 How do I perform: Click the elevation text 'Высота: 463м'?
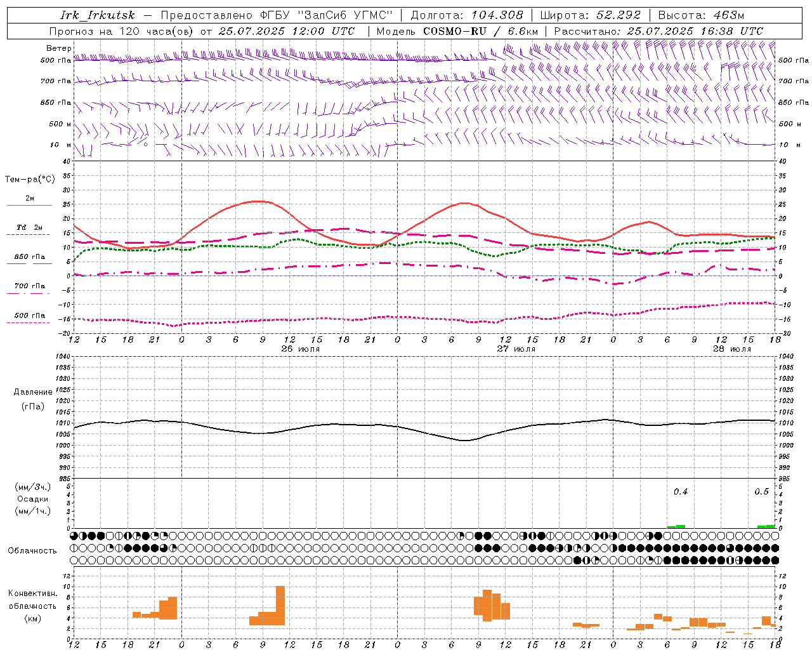pyautogui.click(x=701, y=15)
